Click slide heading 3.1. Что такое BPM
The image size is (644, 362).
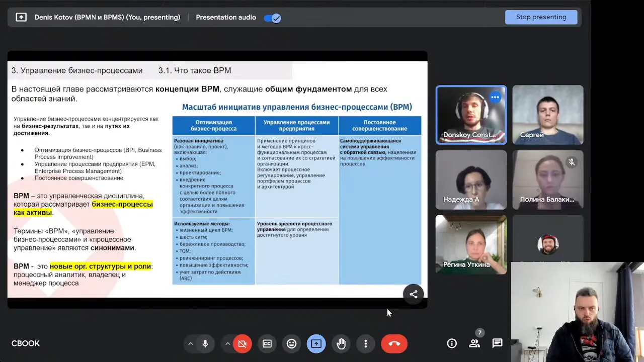pos(195,70)
